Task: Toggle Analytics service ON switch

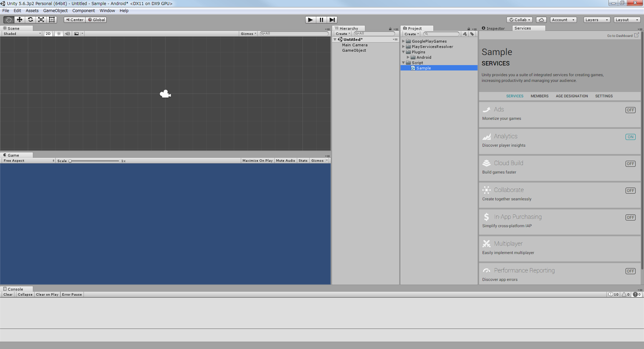Action: tap(631, 137)
